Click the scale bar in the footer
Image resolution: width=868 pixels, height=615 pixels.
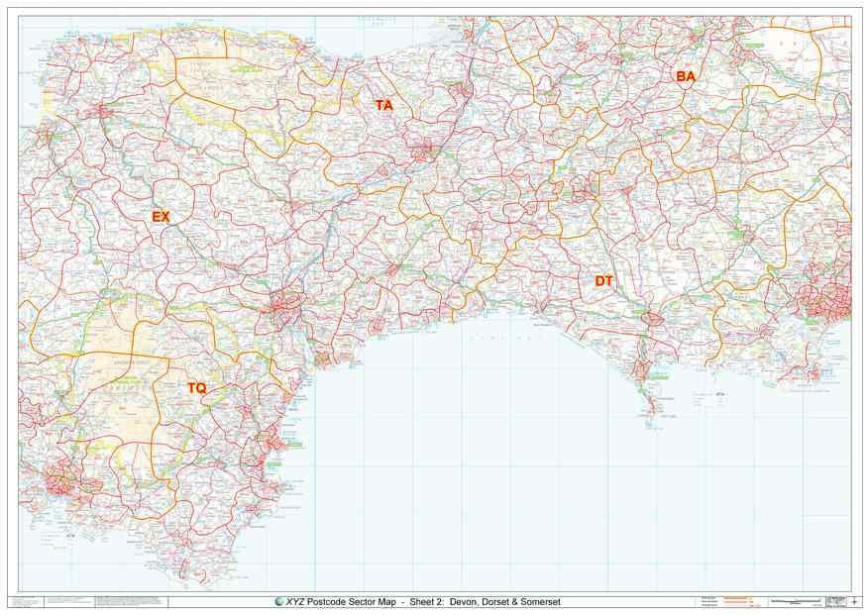[x=796, y=601]
